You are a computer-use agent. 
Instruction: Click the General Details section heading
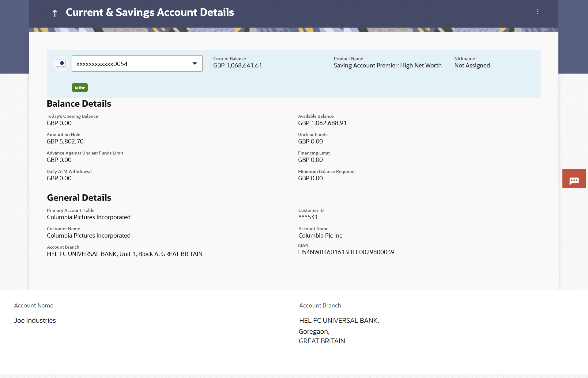pyautogui.click(x=79, y=198)
